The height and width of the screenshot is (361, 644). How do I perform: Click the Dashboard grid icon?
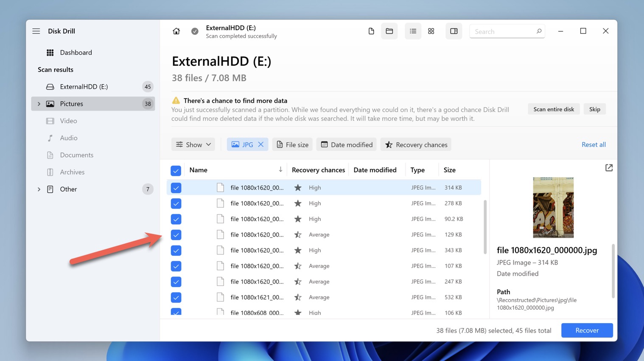[50, 52]
